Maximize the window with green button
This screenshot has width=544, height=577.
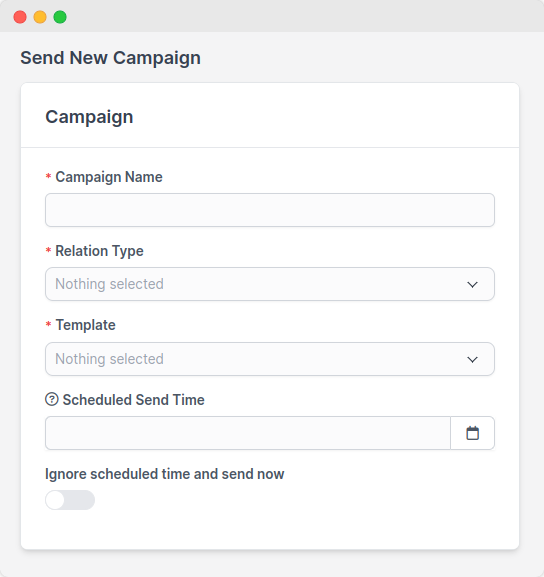pyautogui.click(x=60, y=17)
